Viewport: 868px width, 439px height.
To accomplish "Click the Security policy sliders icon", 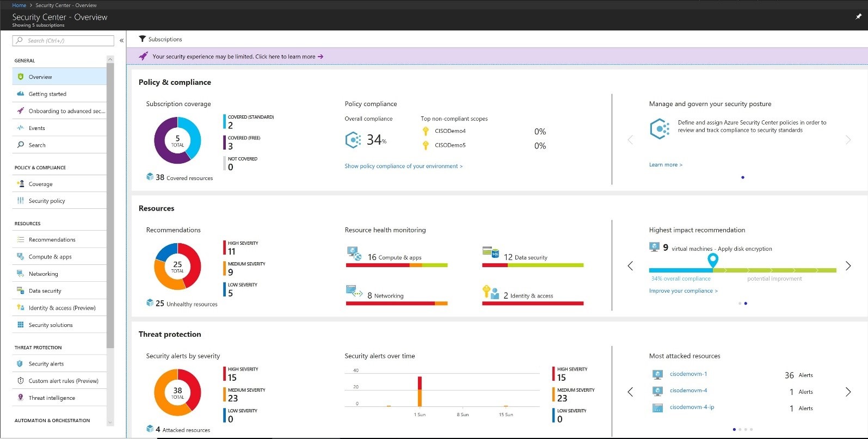I will (x=21, y=201).
